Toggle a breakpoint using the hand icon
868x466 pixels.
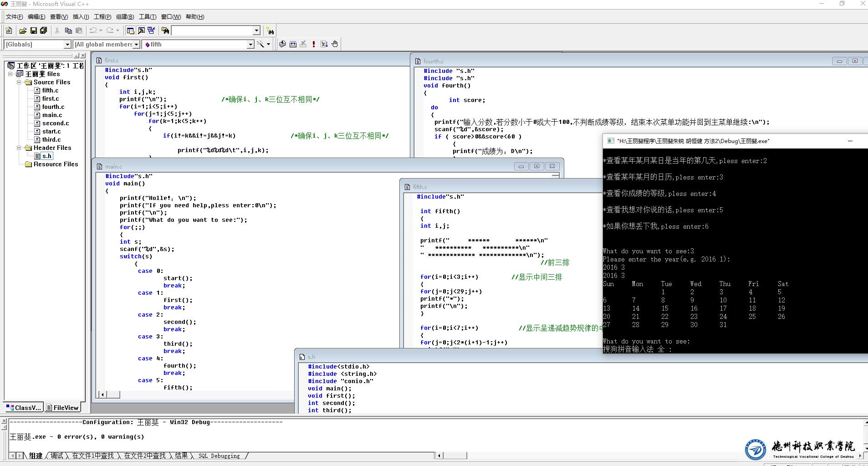click(335, 44)
